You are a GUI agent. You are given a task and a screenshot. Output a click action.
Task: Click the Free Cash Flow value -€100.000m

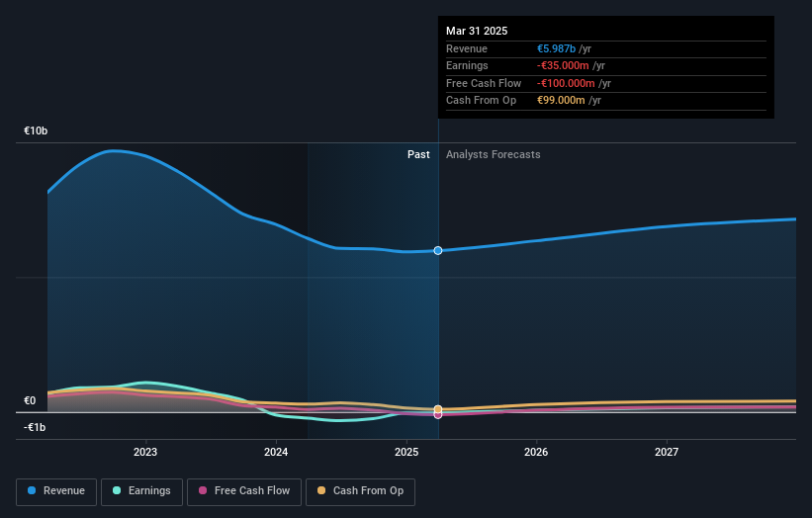click(x=566, y=83)
